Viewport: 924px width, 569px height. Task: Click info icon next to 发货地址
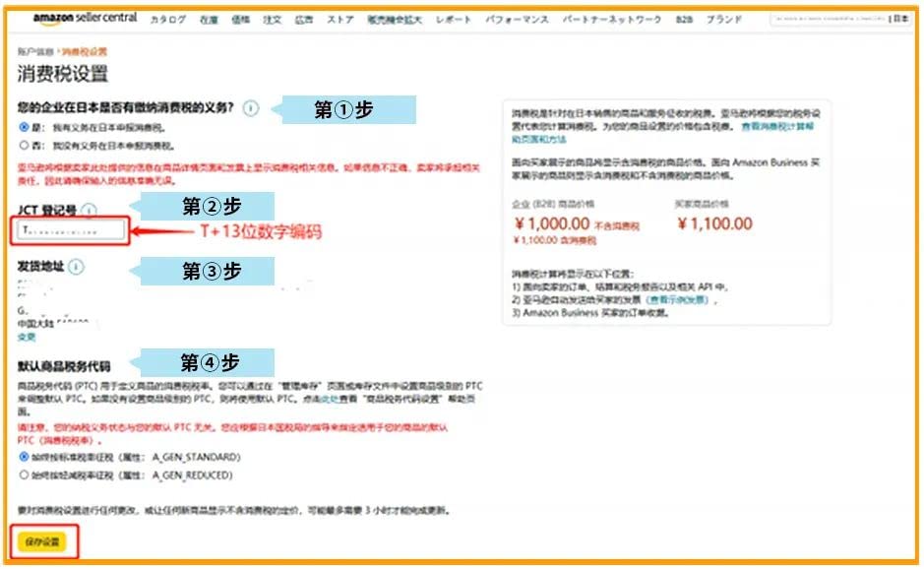77,267
